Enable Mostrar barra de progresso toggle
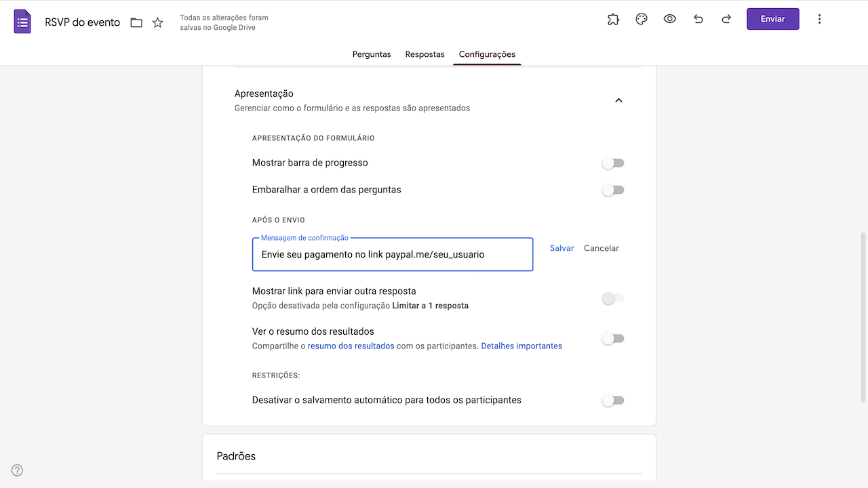Image resolution: width=868 pixels, height=488 pixels. tap(612, 163)
